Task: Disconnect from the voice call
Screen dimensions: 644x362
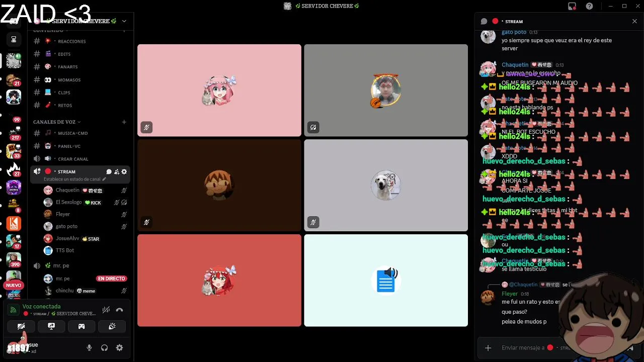Action: click(120, 310)
